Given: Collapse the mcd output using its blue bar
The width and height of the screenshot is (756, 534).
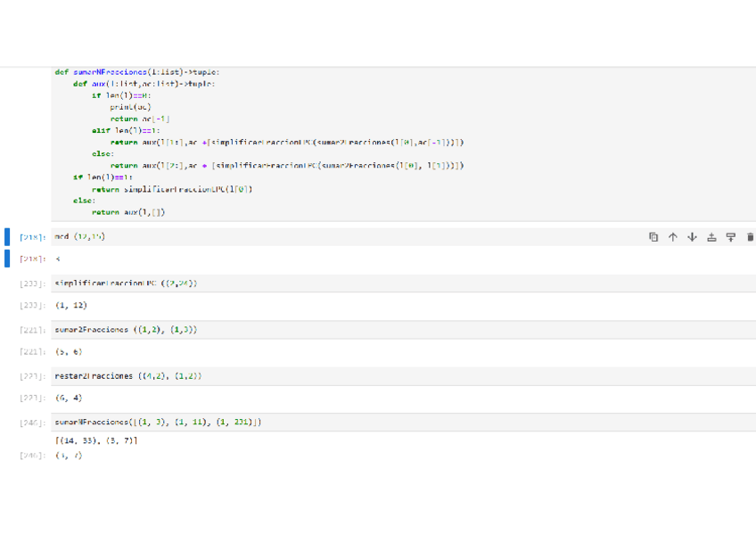Looking at the screenshot, I should [x=7, y=259].
